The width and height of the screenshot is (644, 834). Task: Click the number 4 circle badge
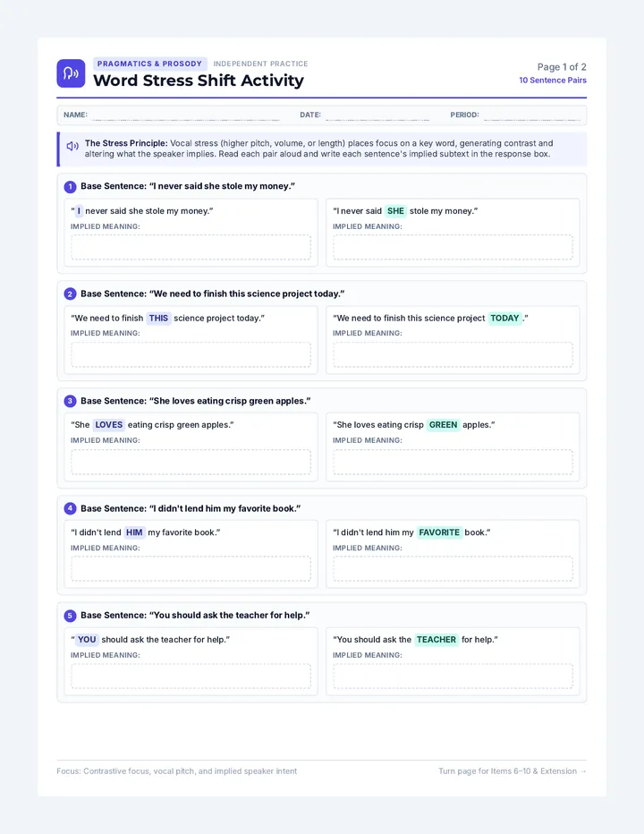[70, 508]
